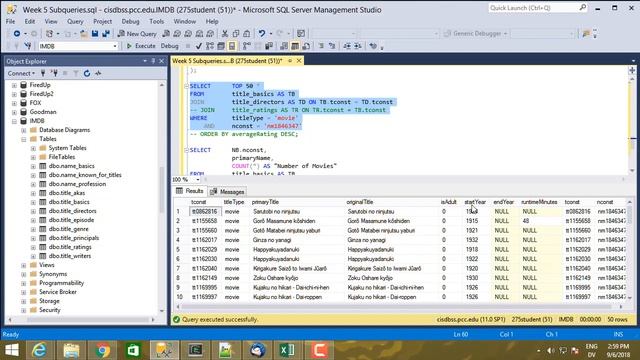
Task: Open the 100 % zoom dropdown
Action: (x=198, y=180)
